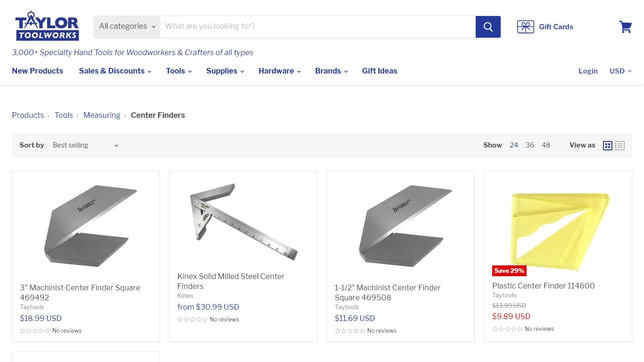Click the Taylor Toolworks logo
The height and width of the screenshot is (362, 644).
[x=47, y=26]
